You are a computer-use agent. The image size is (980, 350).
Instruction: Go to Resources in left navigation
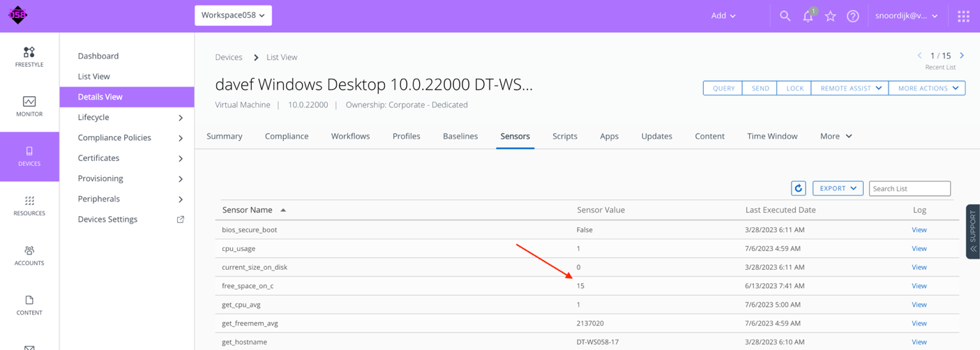[29, 206]
